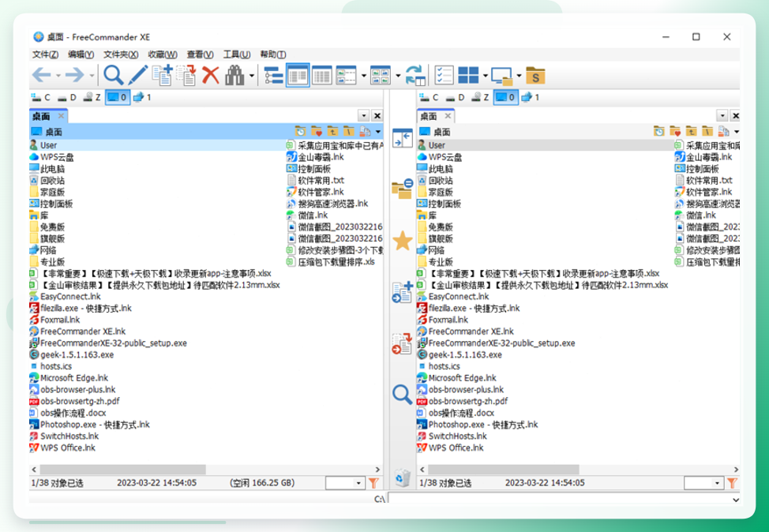Switch to thumbnail grid view icon

[381, 76]
